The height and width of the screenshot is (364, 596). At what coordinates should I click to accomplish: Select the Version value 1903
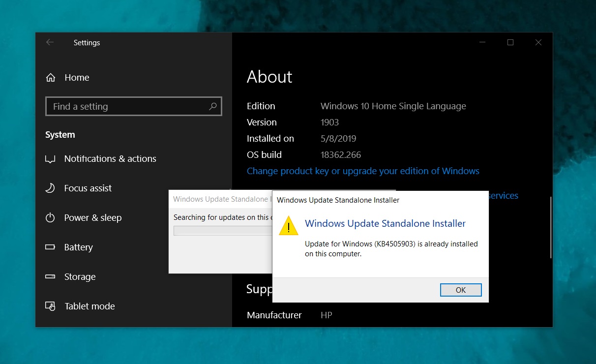329,122
